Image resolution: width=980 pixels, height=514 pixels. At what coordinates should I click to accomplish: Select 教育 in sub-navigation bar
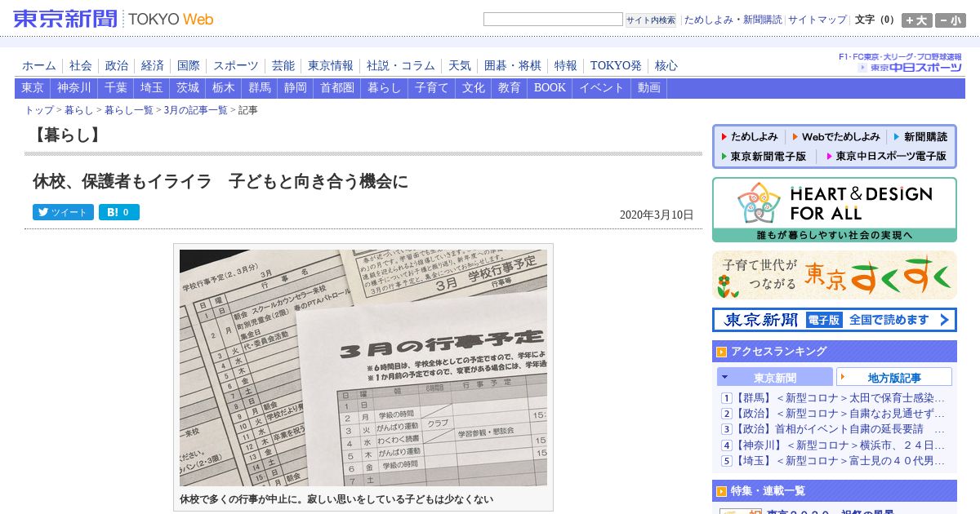(x=510, y=88)
